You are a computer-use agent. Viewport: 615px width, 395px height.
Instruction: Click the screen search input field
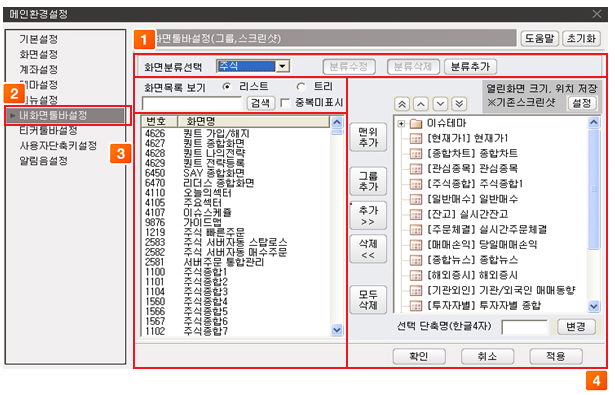pos(192,104)
